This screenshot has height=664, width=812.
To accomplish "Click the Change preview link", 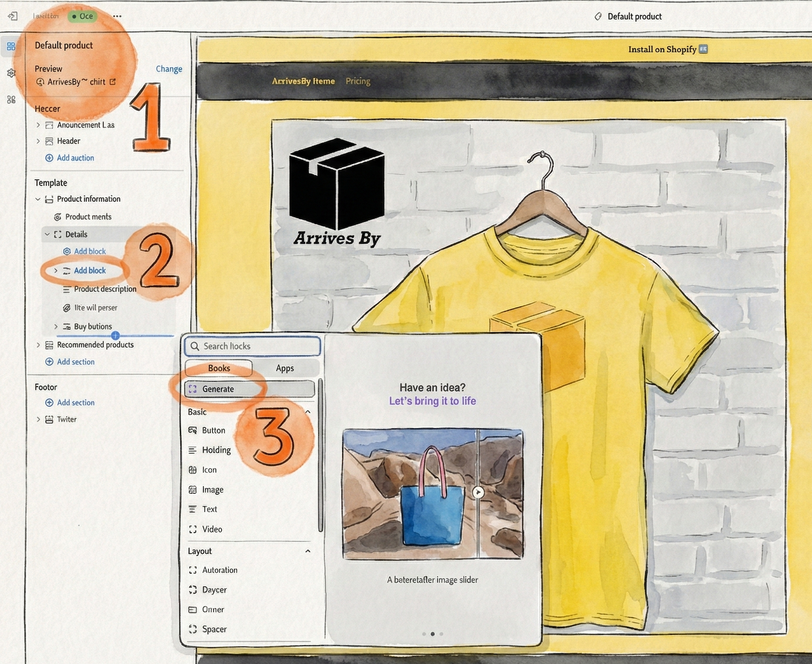I will click(x=169, y=68).
